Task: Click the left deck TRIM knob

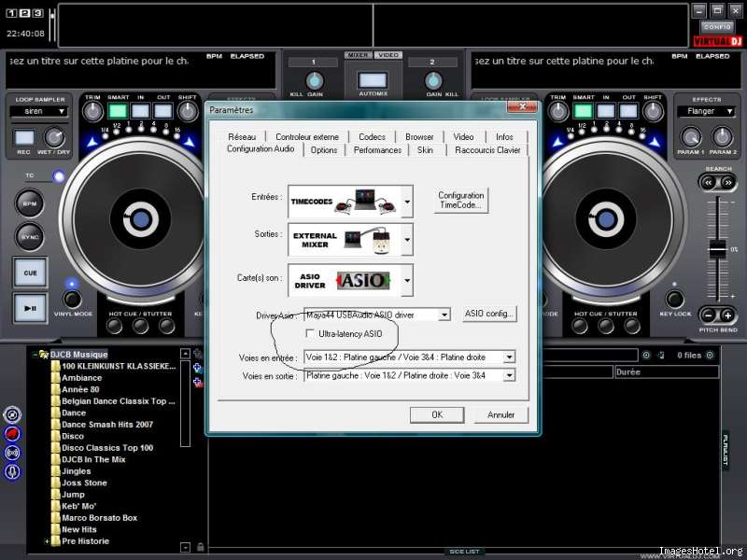Action: tap(92, 112)
